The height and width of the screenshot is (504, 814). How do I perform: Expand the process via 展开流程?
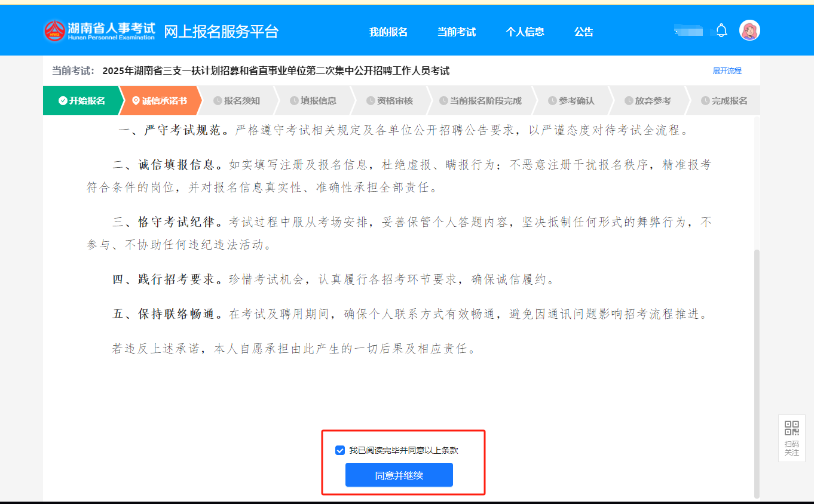point(727,70)
